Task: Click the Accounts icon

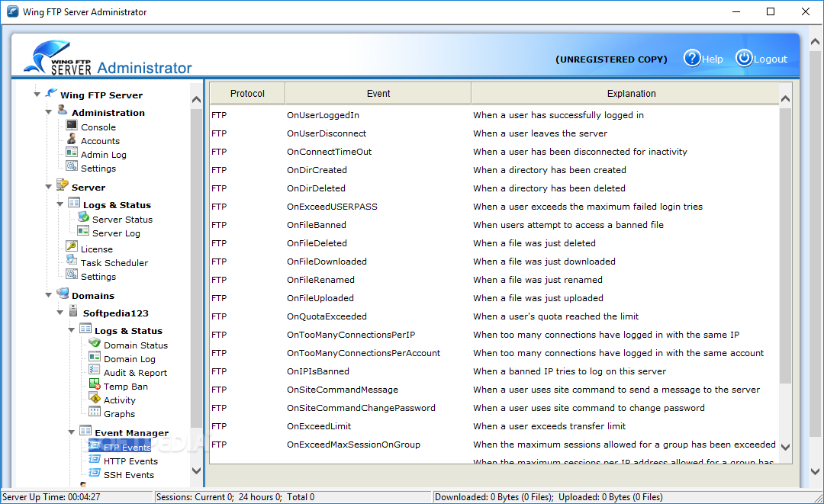Action: (72, 139)
